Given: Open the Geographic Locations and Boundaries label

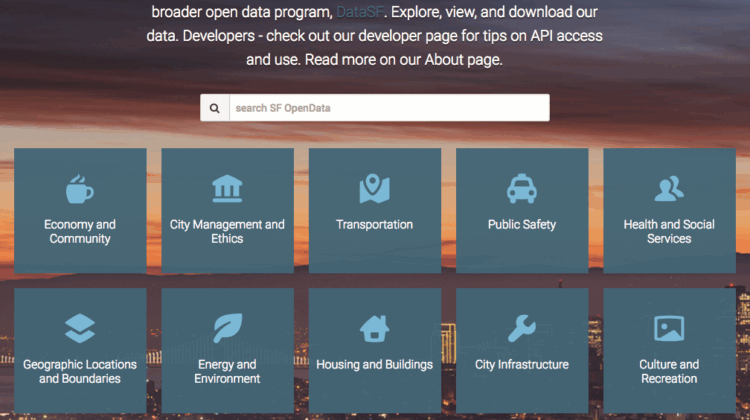Looking at the screenshot, I should 80,372.
